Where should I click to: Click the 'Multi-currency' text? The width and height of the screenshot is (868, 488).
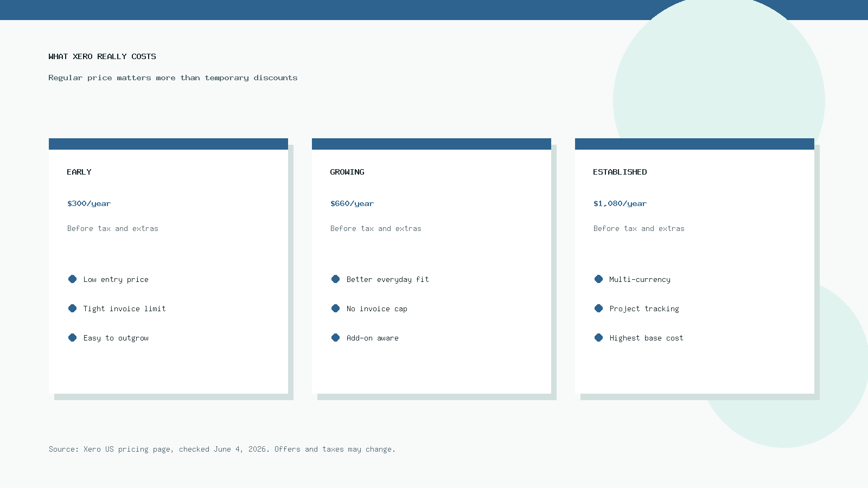640,280
